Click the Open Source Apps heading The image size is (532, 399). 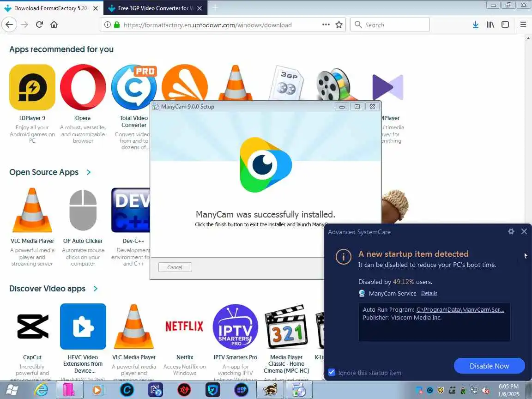pos(44,172)
